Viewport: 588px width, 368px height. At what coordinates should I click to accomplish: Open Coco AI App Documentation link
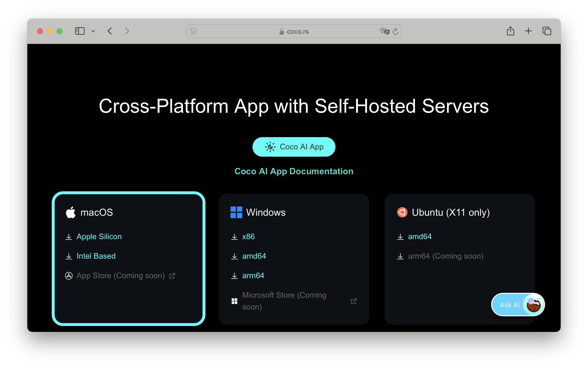294,171
